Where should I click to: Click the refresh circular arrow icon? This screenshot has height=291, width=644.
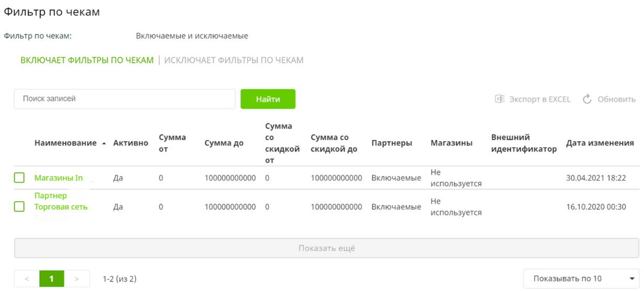[587, 99]
